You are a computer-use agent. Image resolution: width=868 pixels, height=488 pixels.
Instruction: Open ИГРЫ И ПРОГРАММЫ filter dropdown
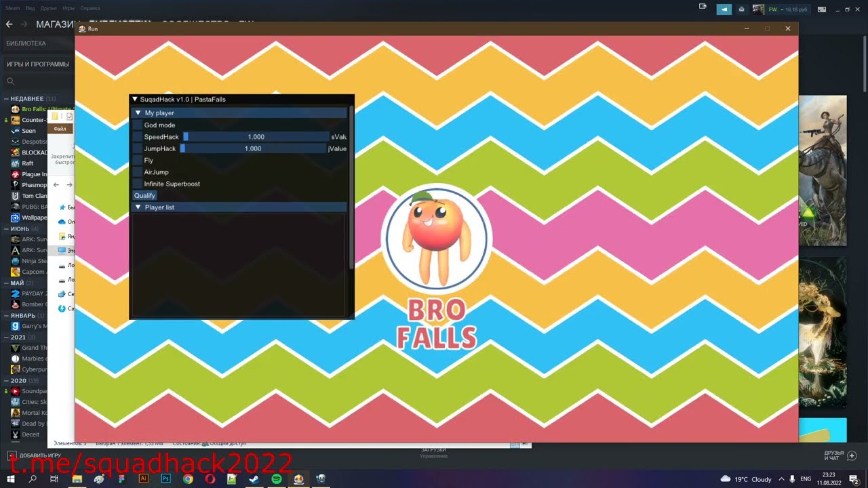click(x=38, y=64)
